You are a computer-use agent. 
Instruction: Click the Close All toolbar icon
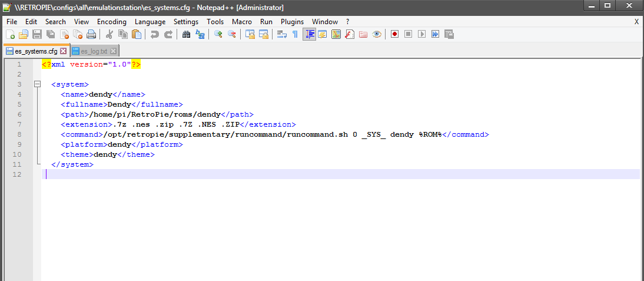click(78, 35)
